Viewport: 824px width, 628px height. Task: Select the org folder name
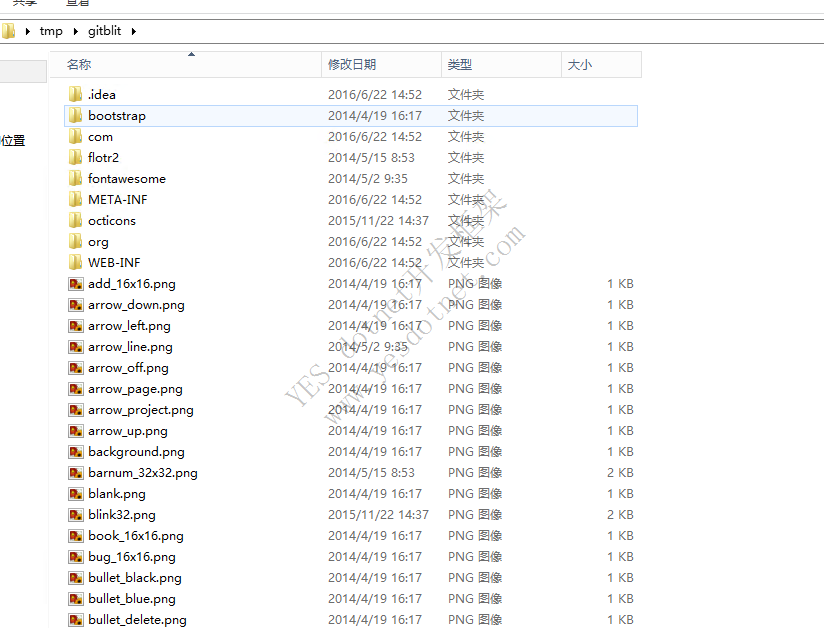pos(98,242)
